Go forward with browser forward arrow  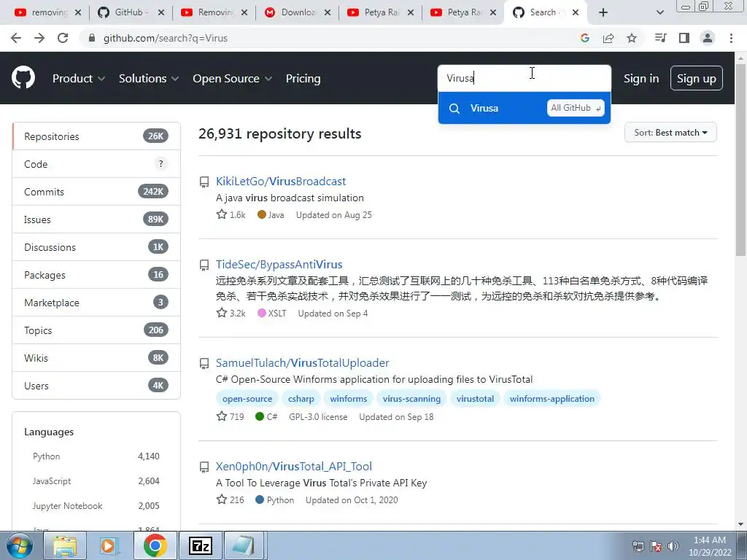(39, 38)
